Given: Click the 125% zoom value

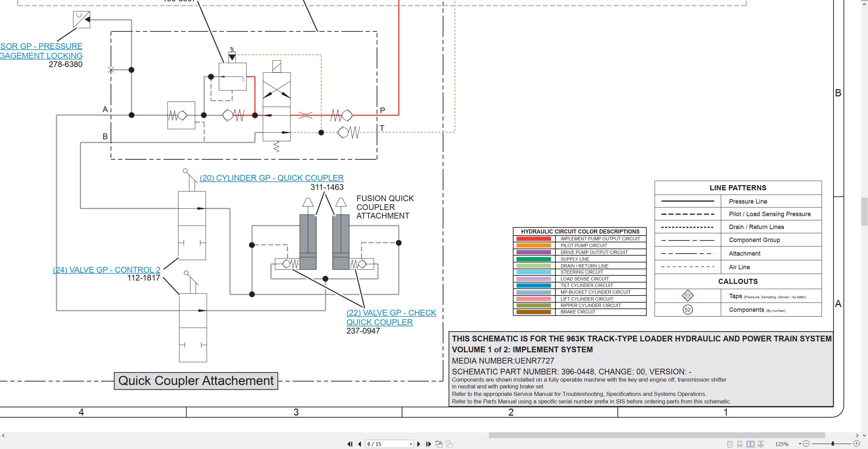Looking at the screenshot, I should (782, 444).
